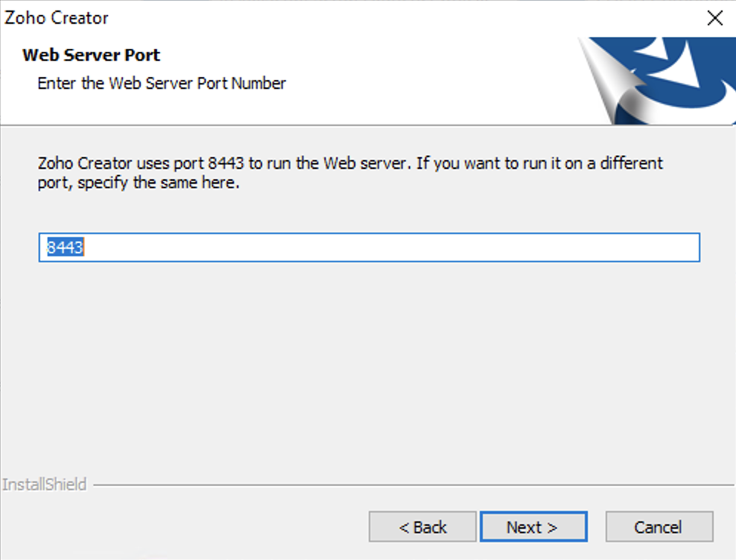Select the Web Server Port heading
The height and width of the screenshot is (560, 736).
click(x=91, y=55)
